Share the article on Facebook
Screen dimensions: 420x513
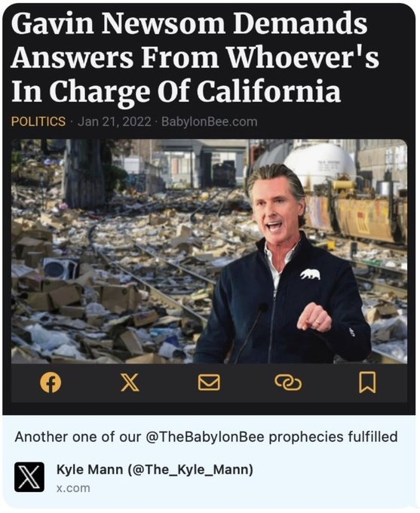tap(51, 382)
